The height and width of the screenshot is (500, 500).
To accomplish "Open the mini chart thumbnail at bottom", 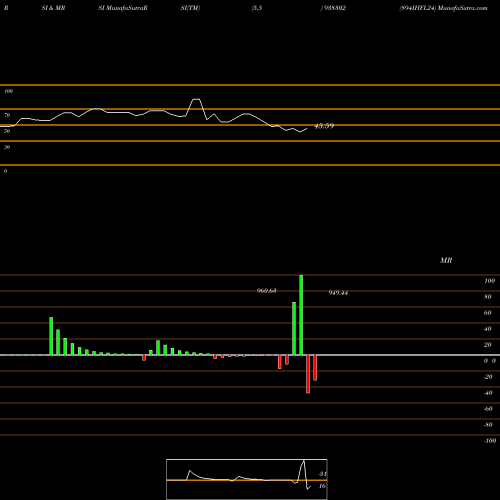I will click(x=247, y=479).
